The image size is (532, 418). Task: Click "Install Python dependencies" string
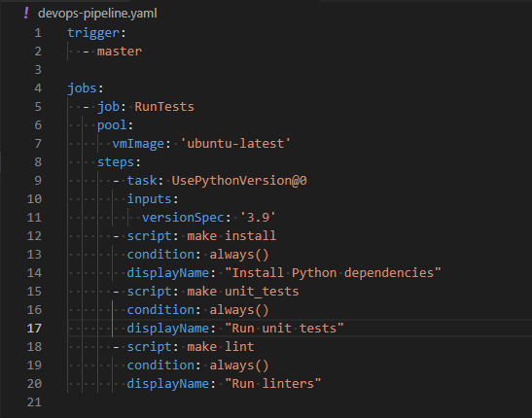333,272
